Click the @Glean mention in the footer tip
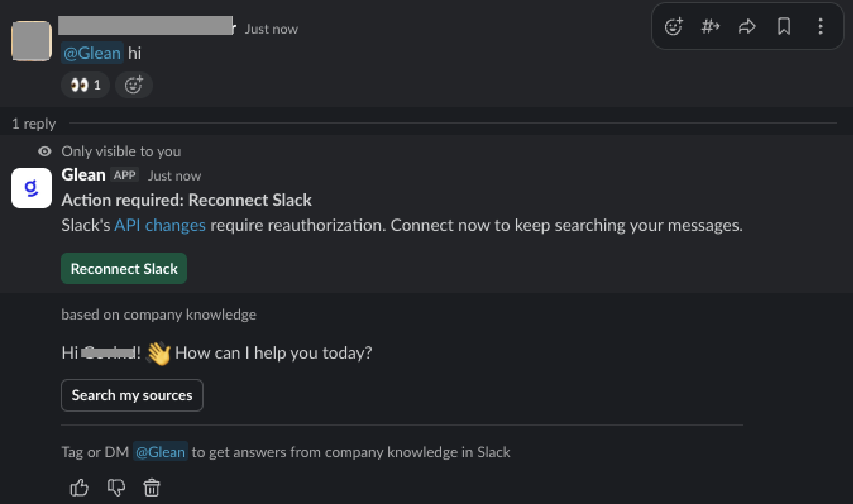853x504 pixels. click(x=160, y=452)
